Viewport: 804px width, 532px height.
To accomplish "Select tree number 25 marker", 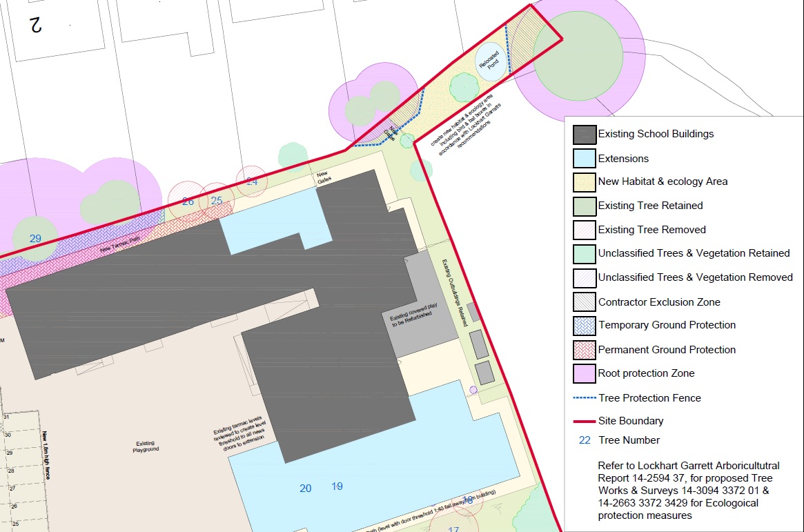I will tap(217, 200).
